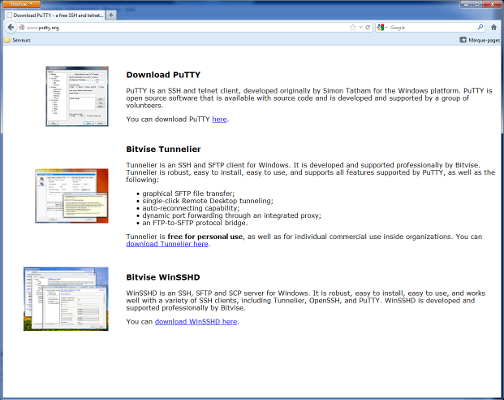Follow the 'download WinSSHD here' link
504x400 pixels.
196,322
